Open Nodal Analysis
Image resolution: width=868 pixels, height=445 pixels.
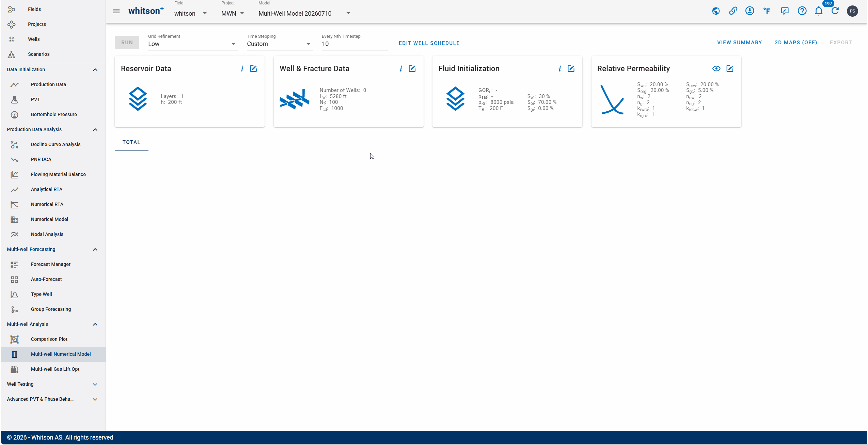click(x=53, y=234)
